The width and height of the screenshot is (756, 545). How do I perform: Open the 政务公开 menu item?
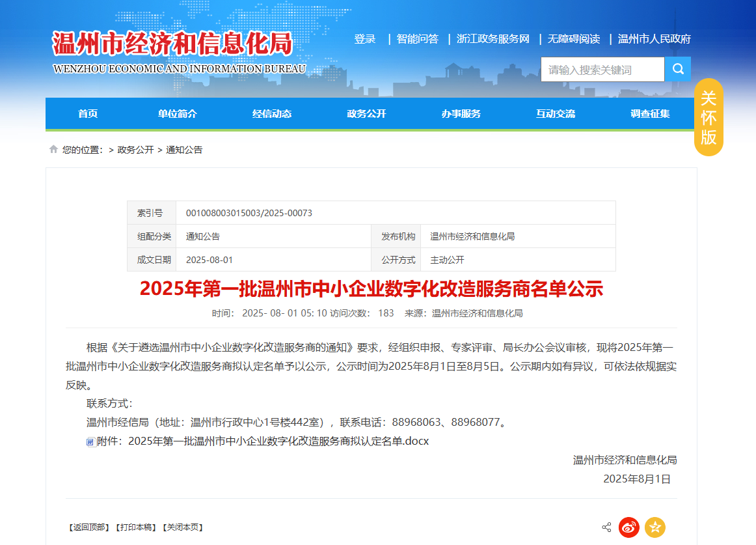point(366,113)
